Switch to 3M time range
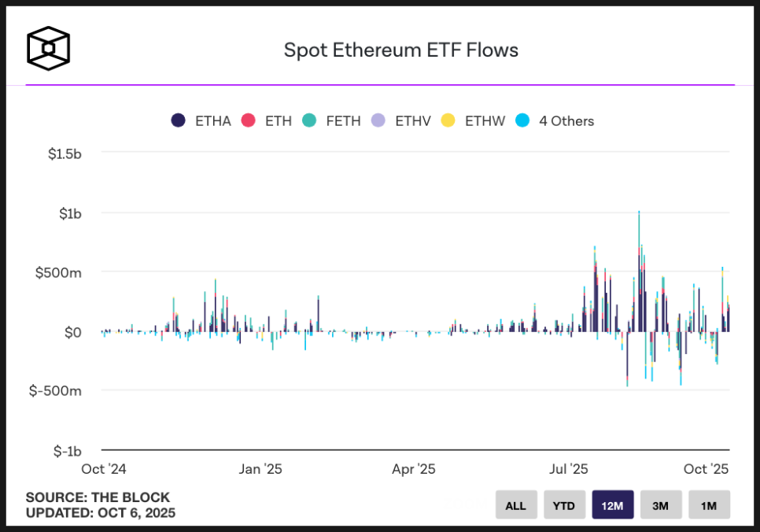Viewport: 760px width, 532px height. [661, 505]
